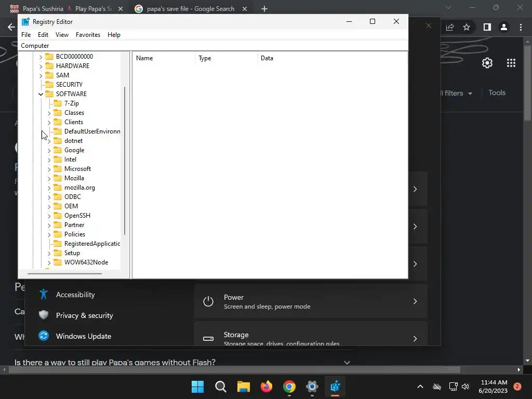Click the Chrome share icon
The width and height of the screenshot is (532, 399).
point(450,27)
